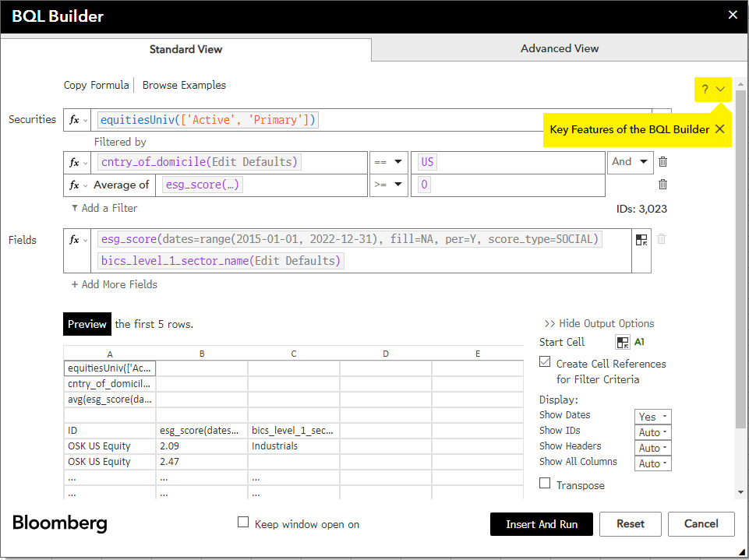Click the cell reference picker beside the Fields formula

pyautogui.click(x=642, y=239)
